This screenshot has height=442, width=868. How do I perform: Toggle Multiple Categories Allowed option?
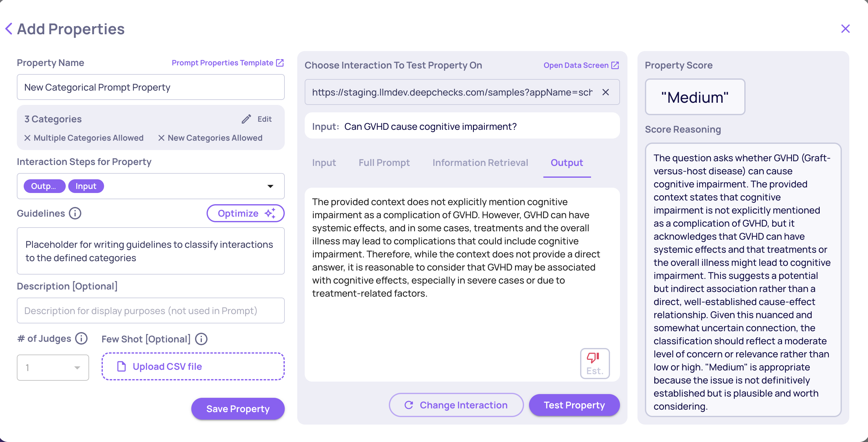tap(84, 138)
